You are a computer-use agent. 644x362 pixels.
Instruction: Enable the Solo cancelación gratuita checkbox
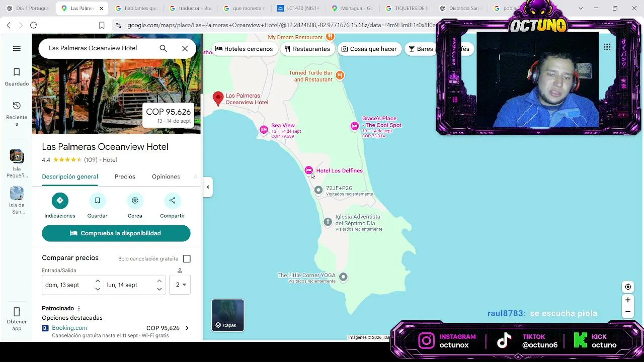coord(187,258)
